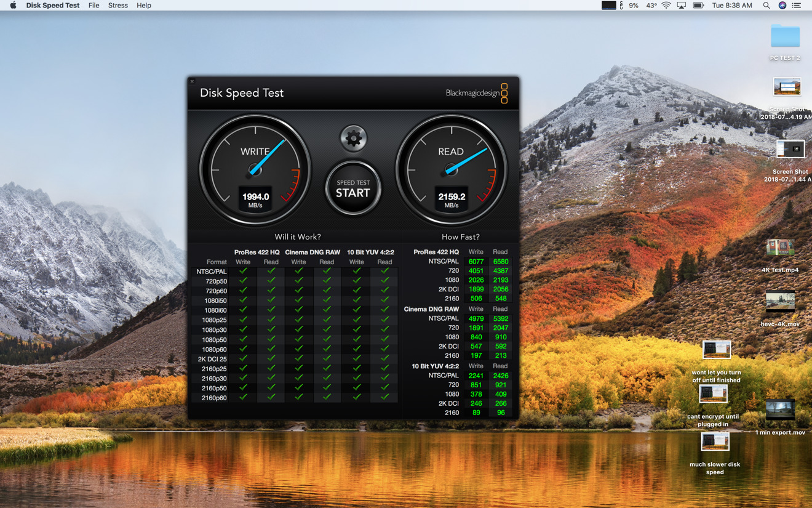Click ProRes write checkmark for NTSC/PAL

[x=243, y=271]
